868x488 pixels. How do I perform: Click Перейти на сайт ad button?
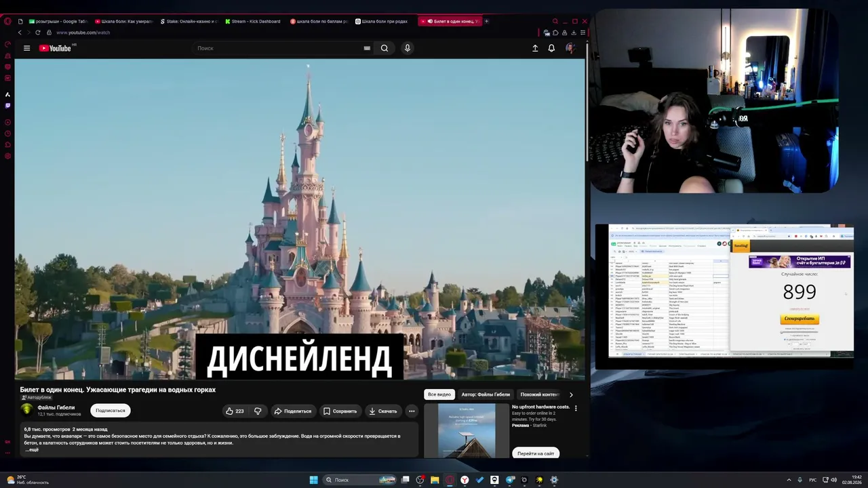coord(536,453)
